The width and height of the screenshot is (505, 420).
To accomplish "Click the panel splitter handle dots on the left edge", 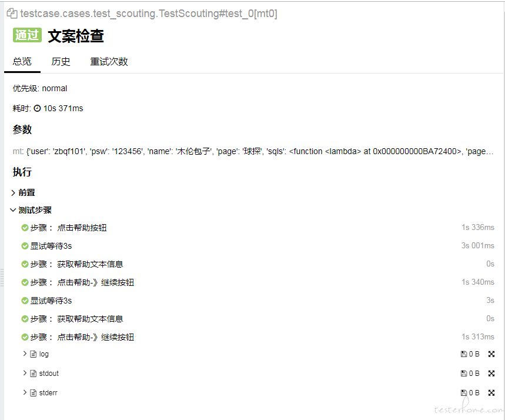I will (2, 278).
